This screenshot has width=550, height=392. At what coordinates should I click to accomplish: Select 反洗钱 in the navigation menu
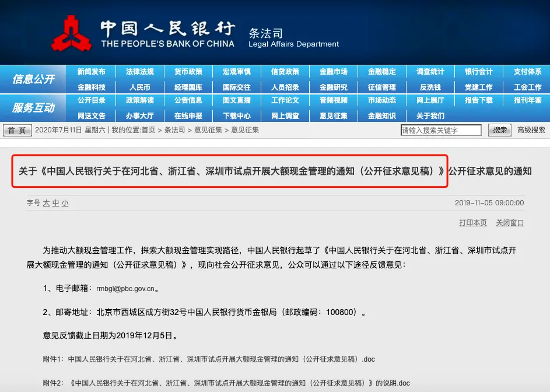pyautogui.click(x=430, y=87)
